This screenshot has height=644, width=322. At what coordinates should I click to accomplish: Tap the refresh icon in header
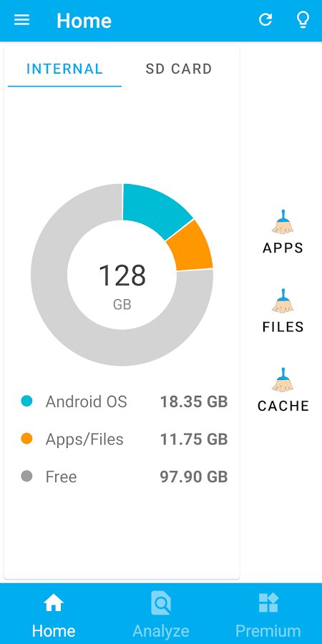[x=265, y=19]
